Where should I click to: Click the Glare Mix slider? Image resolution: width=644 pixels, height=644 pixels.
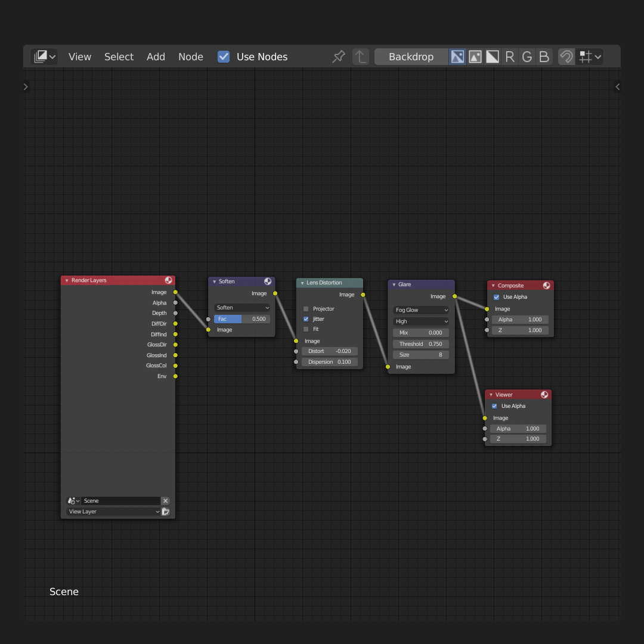[421, 333]
